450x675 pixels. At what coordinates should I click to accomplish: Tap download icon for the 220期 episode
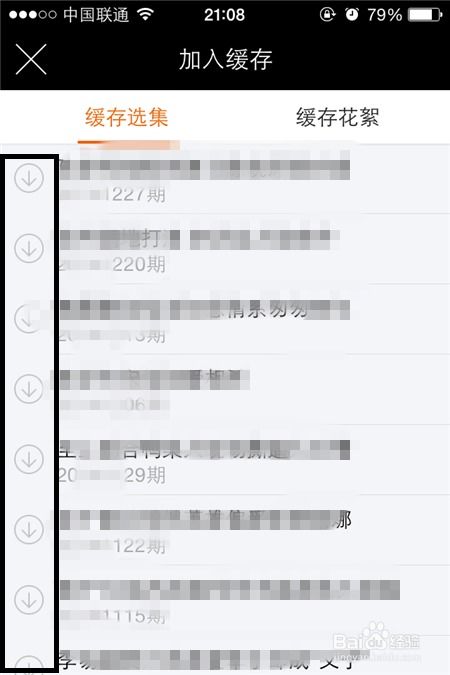pyautogui.click(x=29, y=248)
